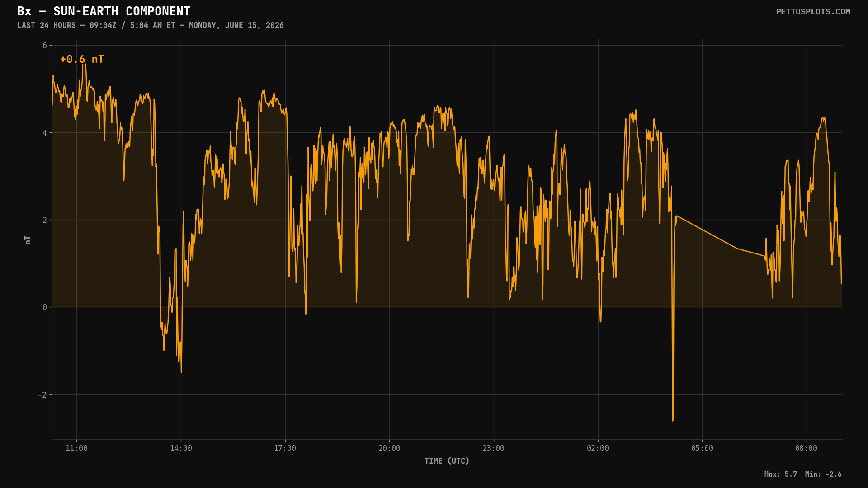Click the y-axis tick label 6
The height and width of the screenshot is (488, 868).
[x=45, y=46]
